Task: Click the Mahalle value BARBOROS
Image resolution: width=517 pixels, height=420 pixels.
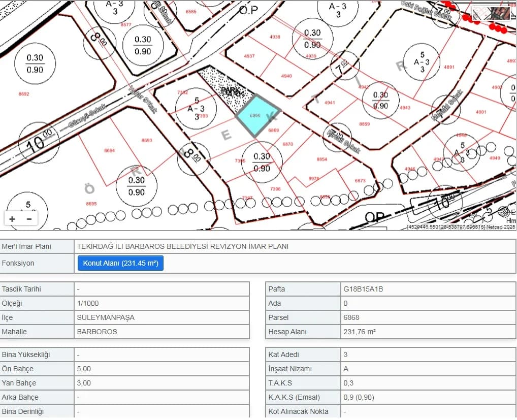Action: click(x=97, y=332)
